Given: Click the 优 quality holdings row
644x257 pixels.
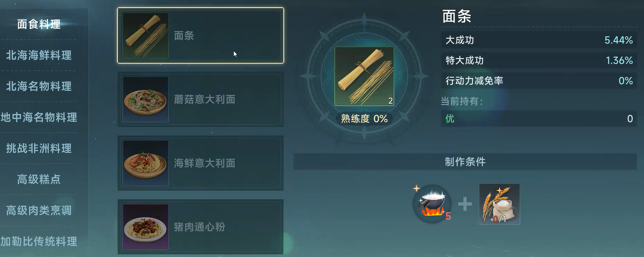Looking at the screenshot, I should tap(539, 119).
